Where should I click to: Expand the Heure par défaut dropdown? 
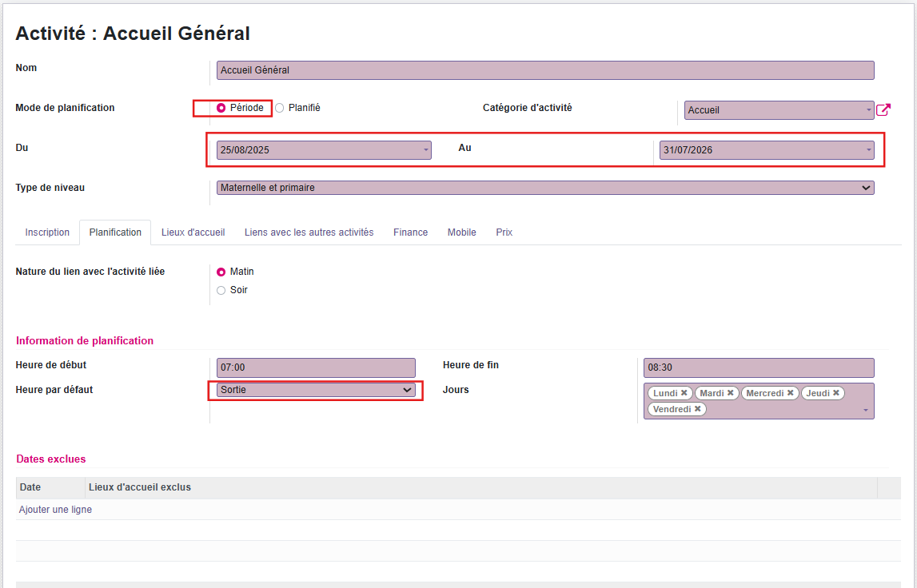click(316, 390)
